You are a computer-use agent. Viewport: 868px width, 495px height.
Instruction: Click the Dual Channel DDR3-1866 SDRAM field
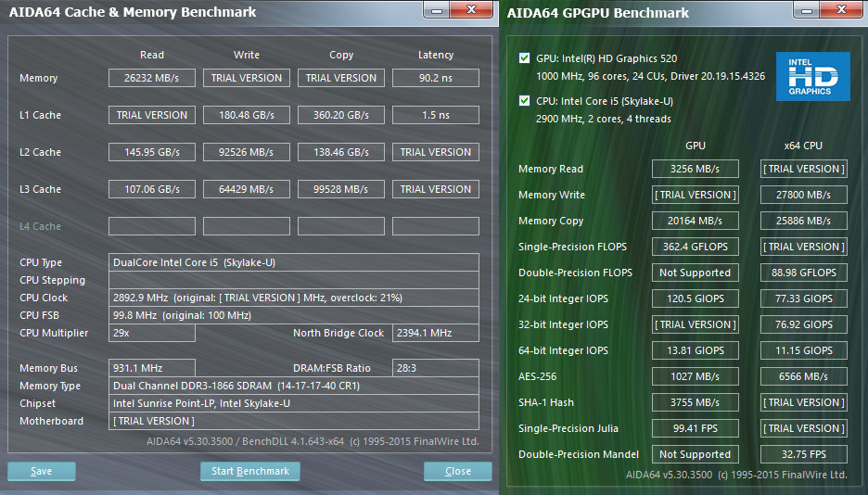294,386
